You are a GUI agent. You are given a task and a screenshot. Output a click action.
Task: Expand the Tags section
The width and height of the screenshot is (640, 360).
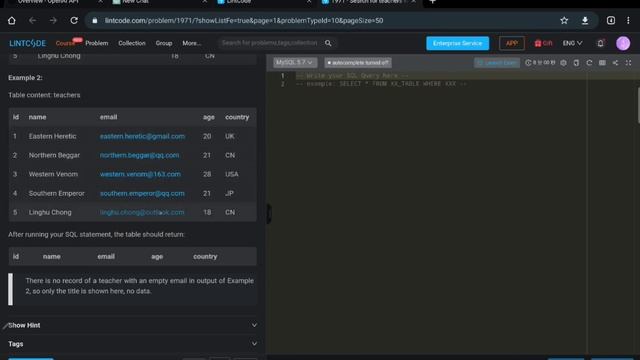point(133,344)
